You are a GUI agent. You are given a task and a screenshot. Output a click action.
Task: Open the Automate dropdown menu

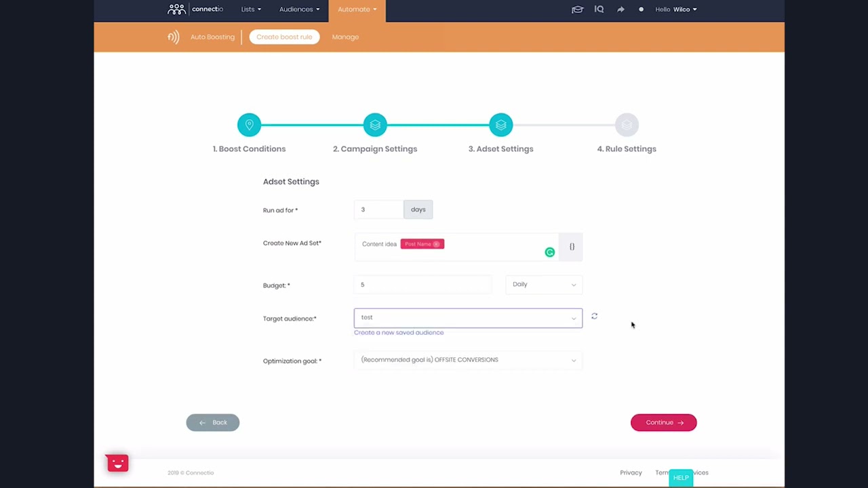tap(357, 9)
